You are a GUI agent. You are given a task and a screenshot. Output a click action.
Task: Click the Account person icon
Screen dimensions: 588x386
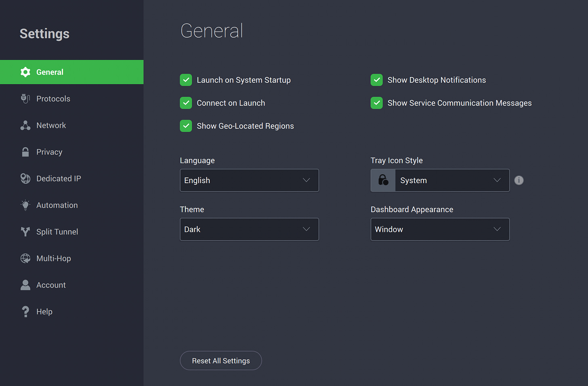coord(25,285)
